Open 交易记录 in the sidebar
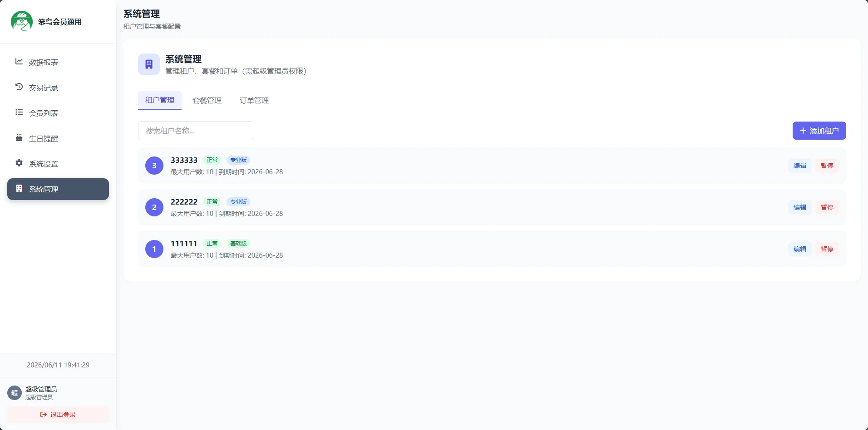Viewport: 868px width, 430px height. [x=58, y=88]
